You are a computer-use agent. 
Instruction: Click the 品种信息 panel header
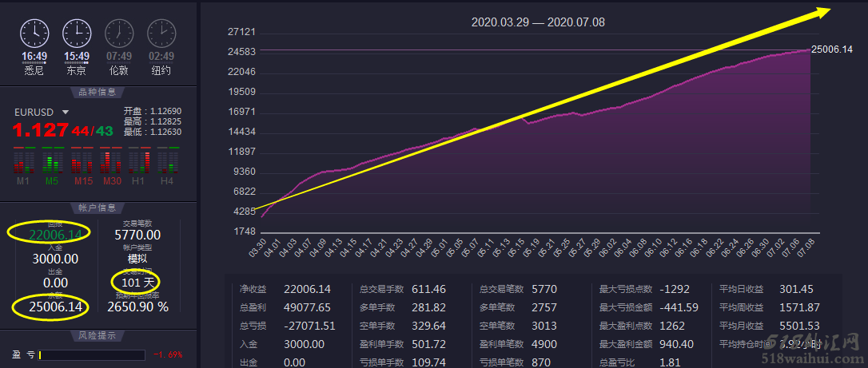(98, 93)
